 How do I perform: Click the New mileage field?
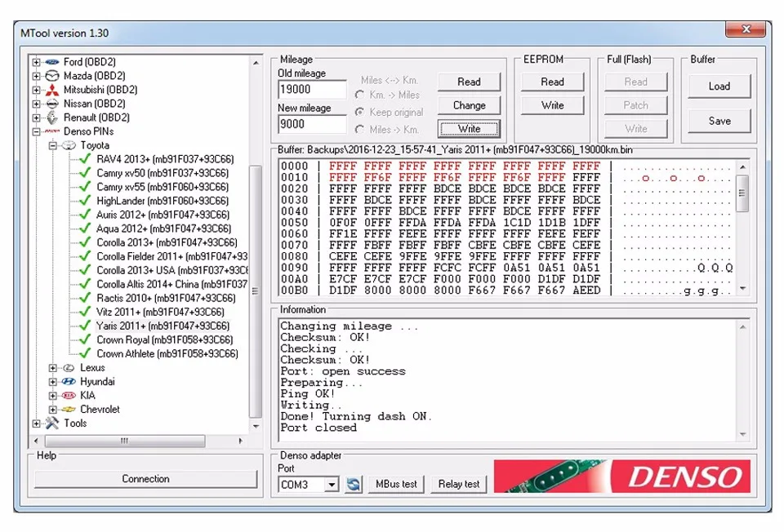pyautogui.click(x=312, y=124)
